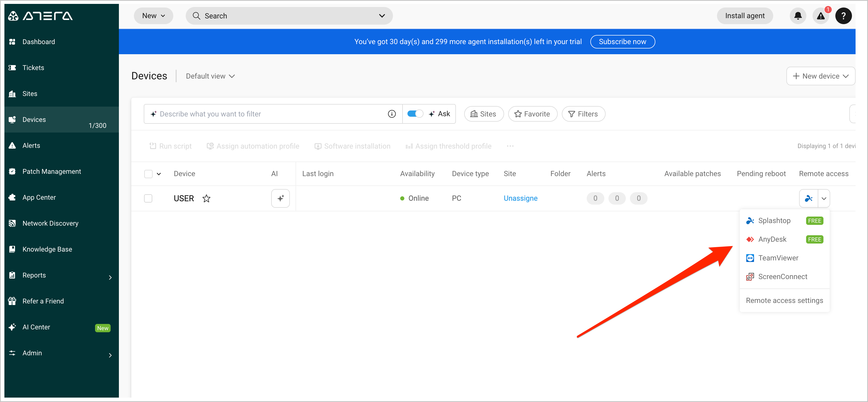Screen dimensions: 868x402
Task: Click the help question mark icon
Action: coord(843,16)
